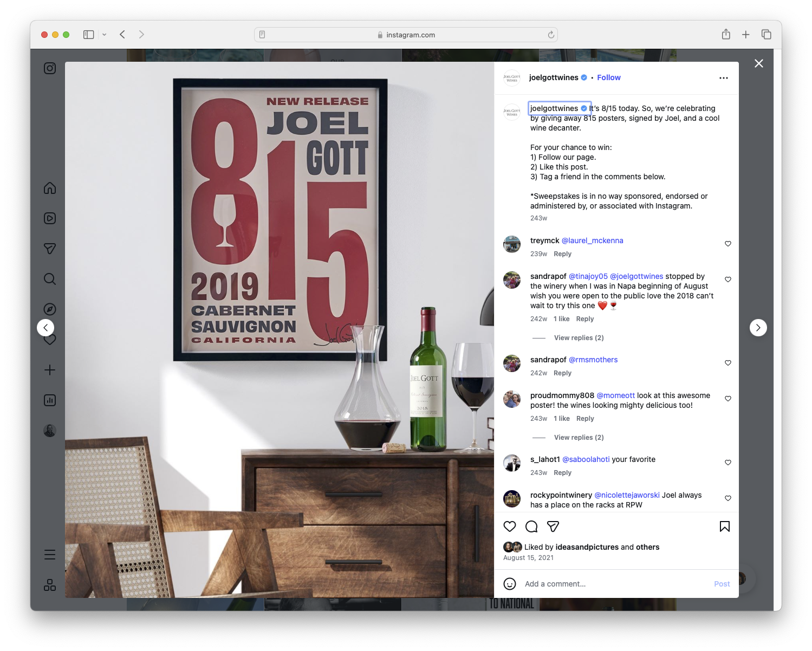
Task: Open the @laurel_mckenna profile link
Action: 592,240
